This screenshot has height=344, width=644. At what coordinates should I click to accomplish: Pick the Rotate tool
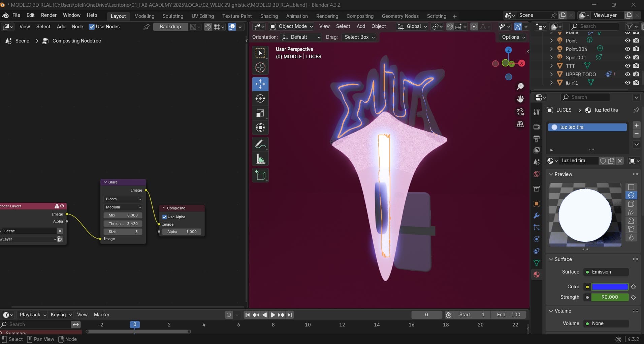pyautogui.click(x=260, y=98)
